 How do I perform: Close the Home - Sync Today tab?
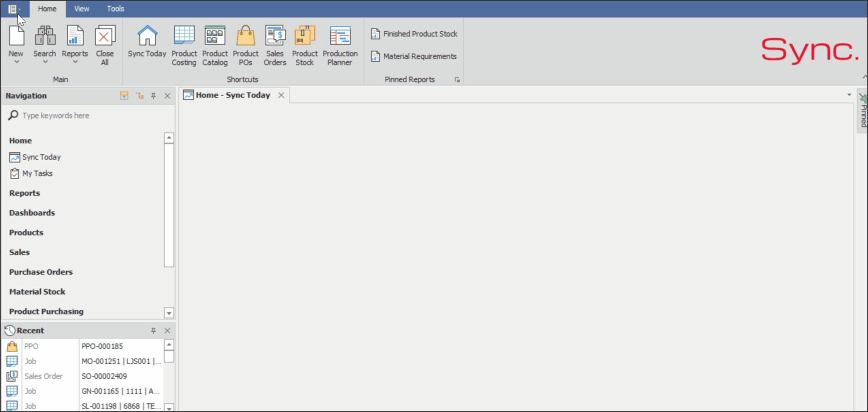point(281,95)
